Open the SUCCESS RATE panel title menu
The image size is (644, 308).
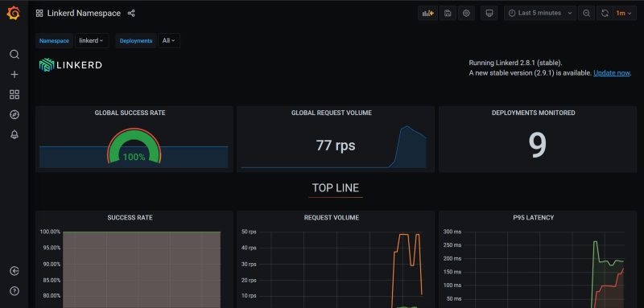[x=130, y=218]
